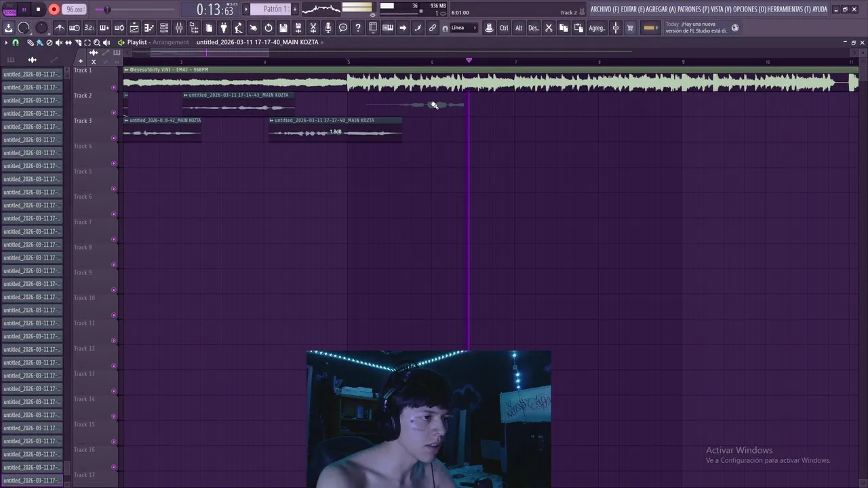
Task: Open the PATRONES (P) menu
Action: point(693,9)
